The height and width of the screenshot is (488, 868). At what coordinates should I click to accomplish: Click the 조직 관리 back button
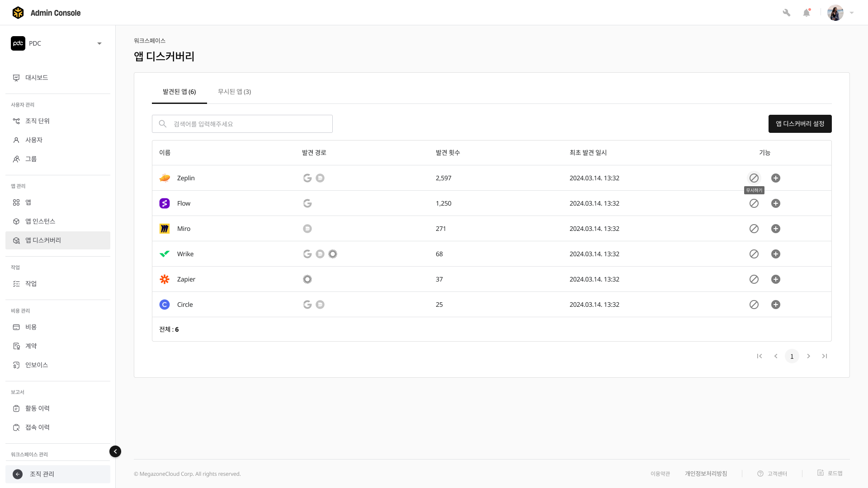coord(58,474)
